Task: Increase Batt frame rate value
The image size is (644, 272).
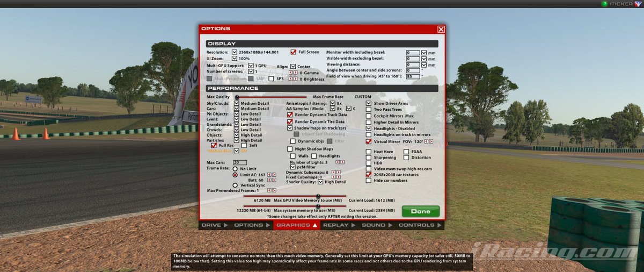Action: pyautogui.click(x=274, y=180)
